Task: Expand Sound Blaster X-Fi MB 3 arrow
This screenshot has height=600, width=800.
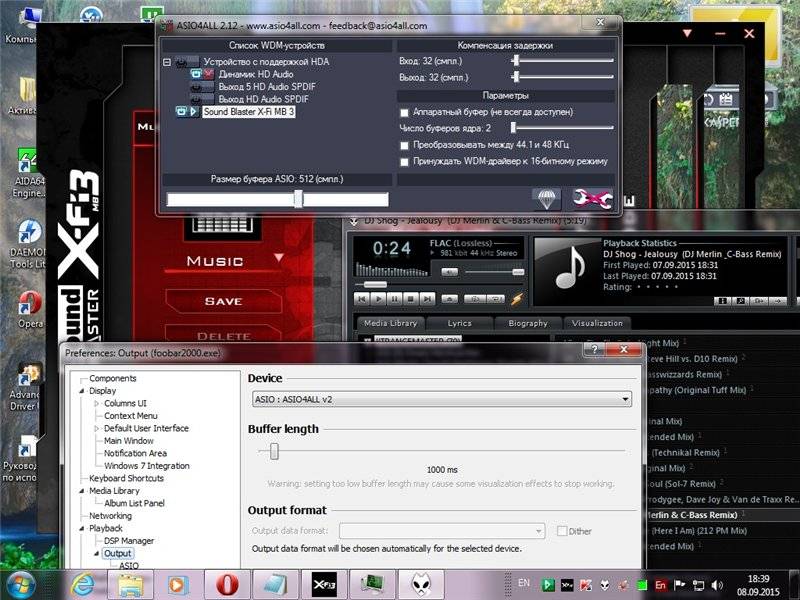Action: (193, 111)
